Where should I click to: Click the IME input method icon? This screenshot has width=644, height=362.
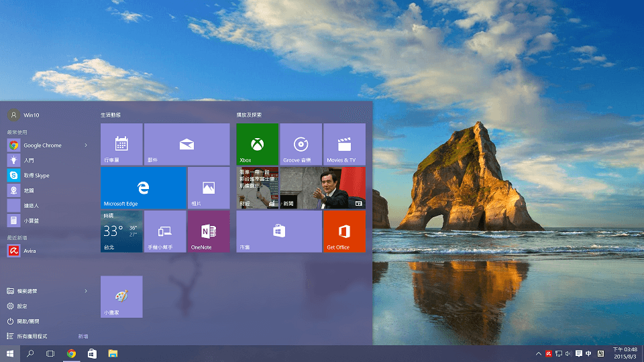coord(601,353)
